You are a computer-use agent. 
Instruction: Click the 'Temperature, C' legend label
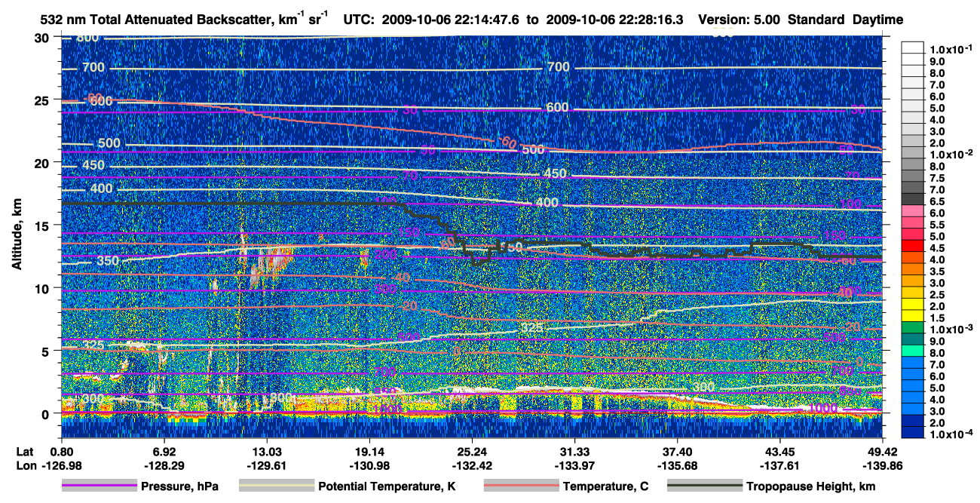[605, 486]
